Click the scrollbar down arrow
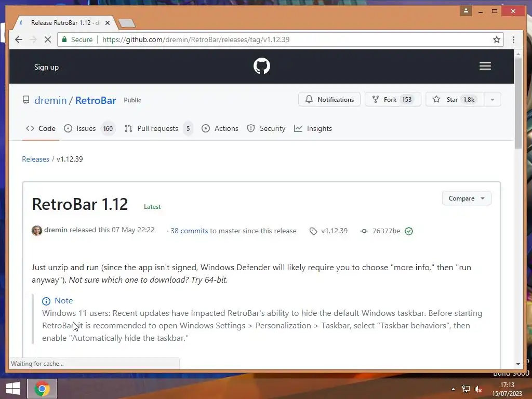The height and width of the screenshot is (399, 532). [x=518, y=364]
